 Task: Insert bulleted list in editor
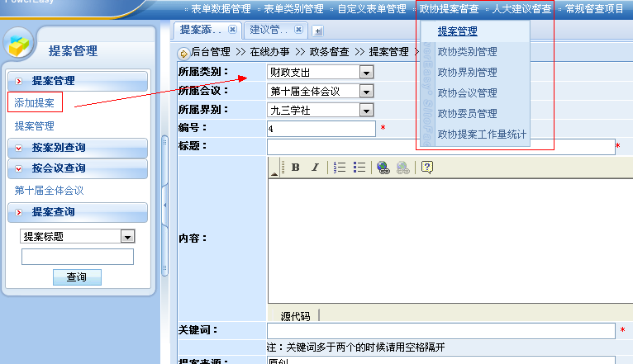click(359, 168)
